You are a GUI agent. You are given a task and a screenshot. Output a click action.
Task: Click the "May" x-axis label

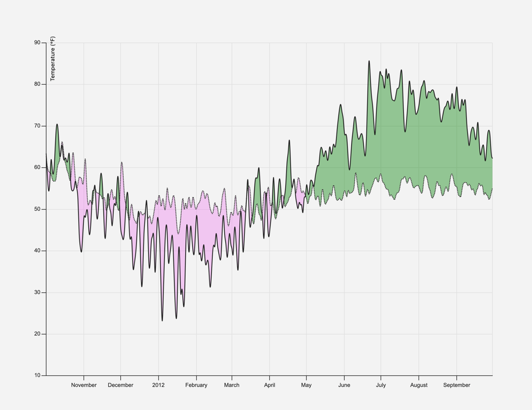(x=306, y=385)
